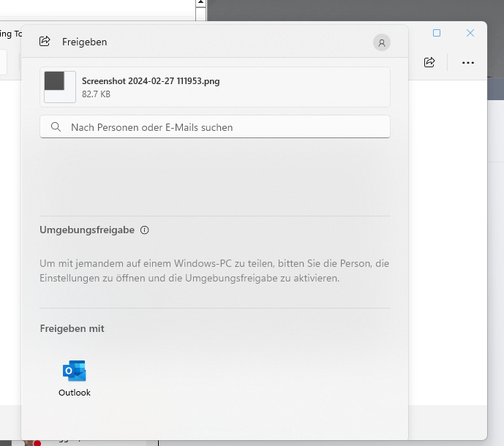Click the Freigeben share icon in dialog header
Viewport: 504px width, 446px height.
(x=45, y=42)
